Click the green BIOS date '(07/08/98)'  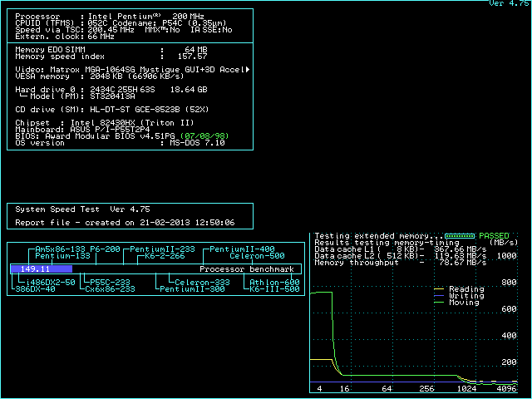pos(204,136)
